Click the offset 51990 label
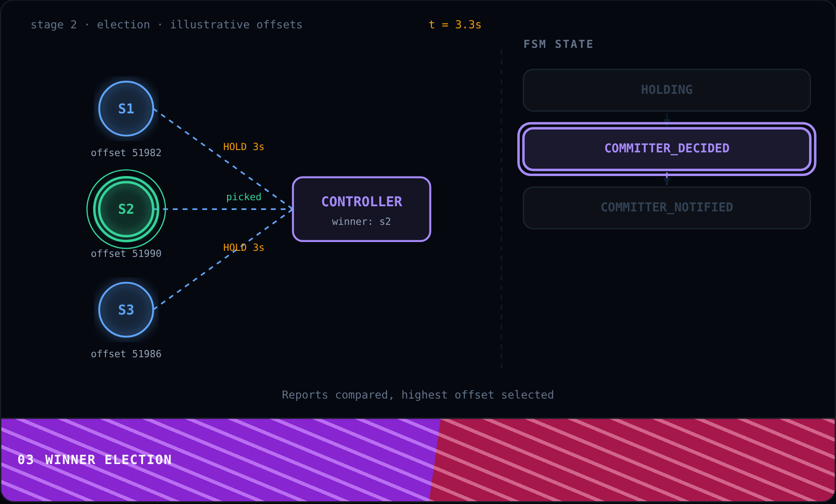This screenshot has height=504, width=836. pos(126,254)
